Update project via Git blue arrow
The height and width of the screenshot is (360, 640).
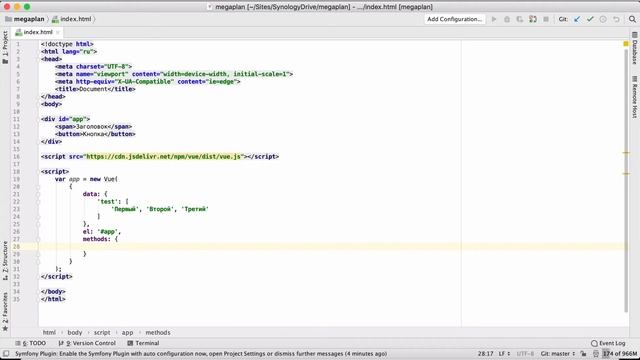[x=577, y=19]
